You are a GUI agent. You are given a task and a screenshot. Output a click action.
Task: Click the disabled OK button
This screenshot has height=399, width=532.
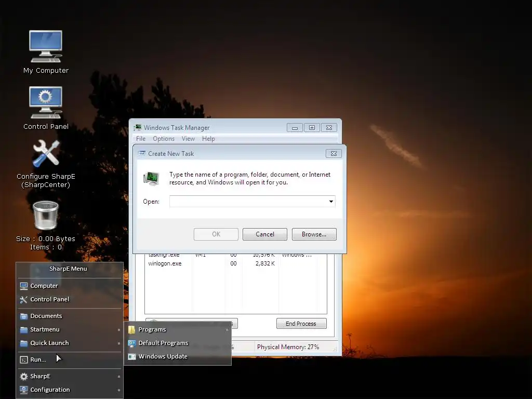coord(216,234)
